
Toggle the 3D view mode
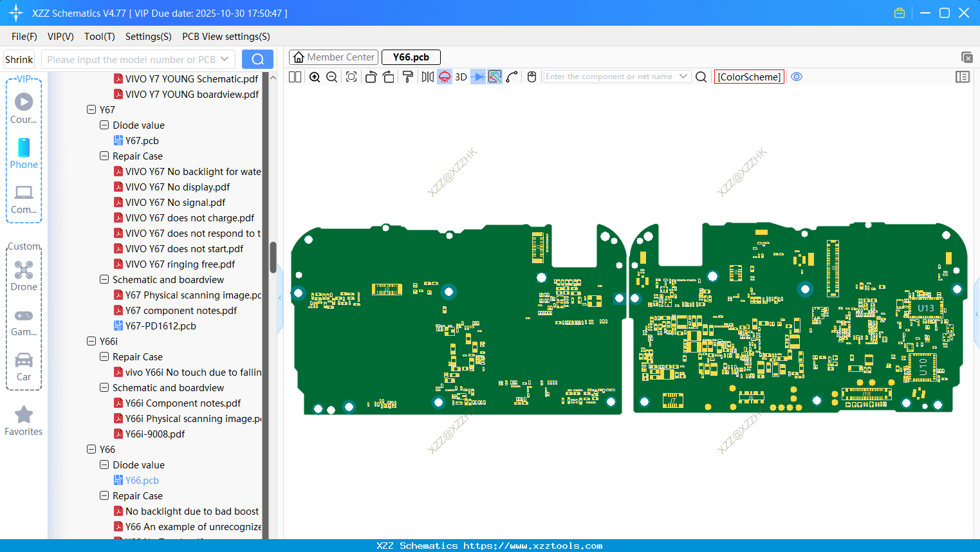click(461, 77)
